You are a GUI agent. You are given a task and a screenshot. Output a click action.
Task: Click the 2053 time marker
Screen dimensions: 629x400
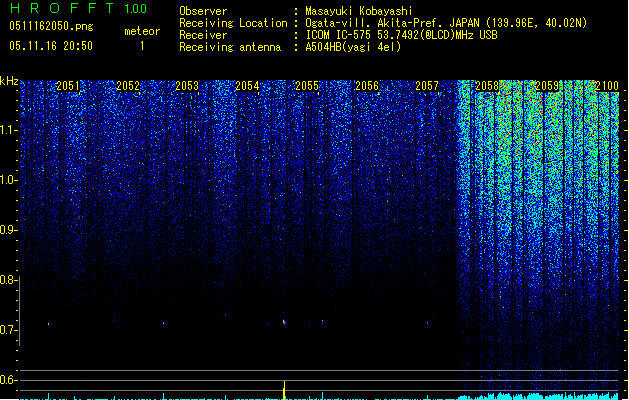(187, 86)
